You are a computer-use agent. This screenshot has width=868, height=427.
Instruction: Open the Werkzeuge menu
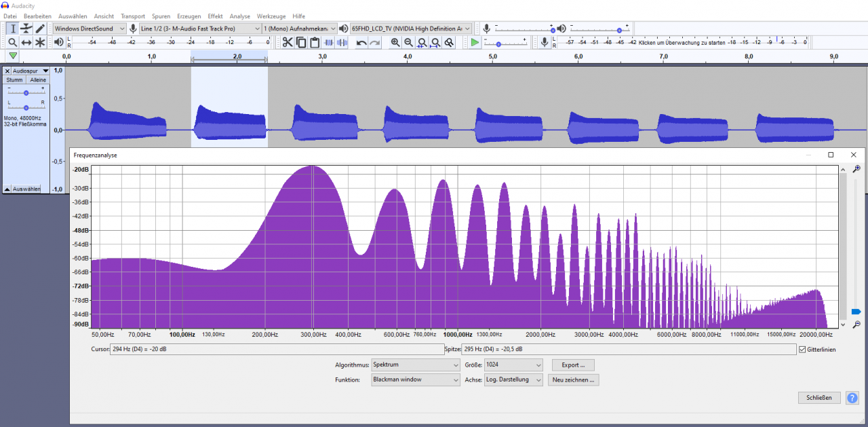click(271, 16)
